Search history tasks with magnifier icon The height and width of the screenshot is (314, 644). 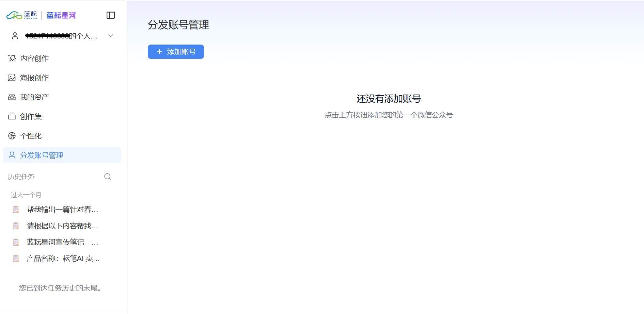click(108, 177)
